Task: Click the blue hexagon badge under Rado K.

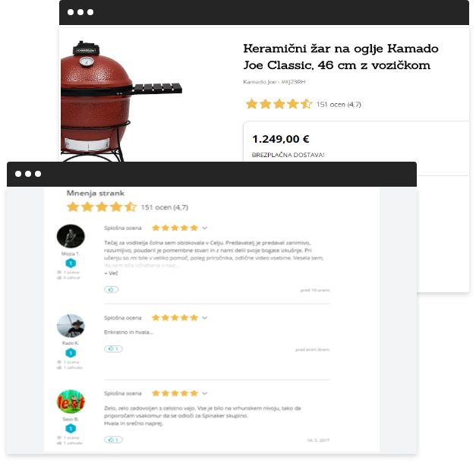Action: point(71,353)
